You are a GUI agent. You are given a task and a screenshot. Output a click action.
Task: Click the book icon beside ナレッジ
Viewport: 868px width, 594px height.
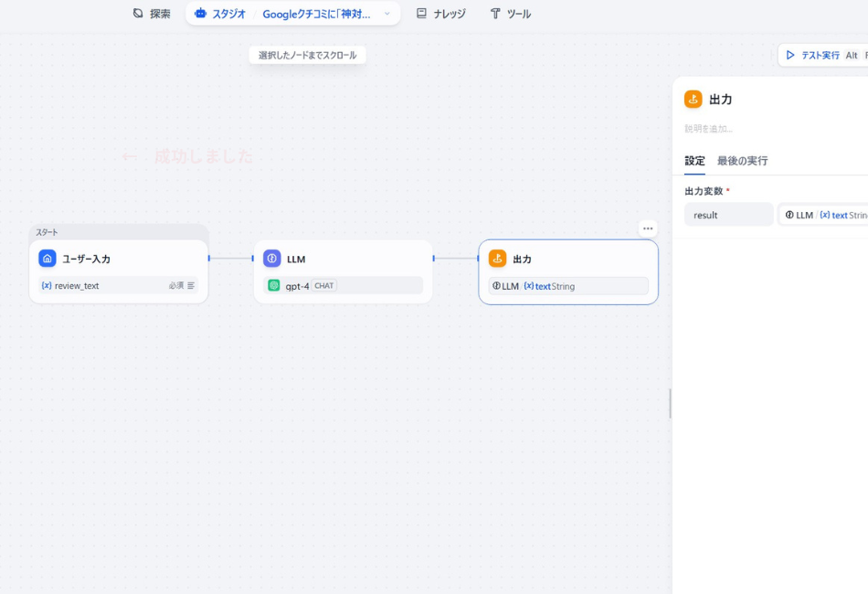tap(420, 13)
